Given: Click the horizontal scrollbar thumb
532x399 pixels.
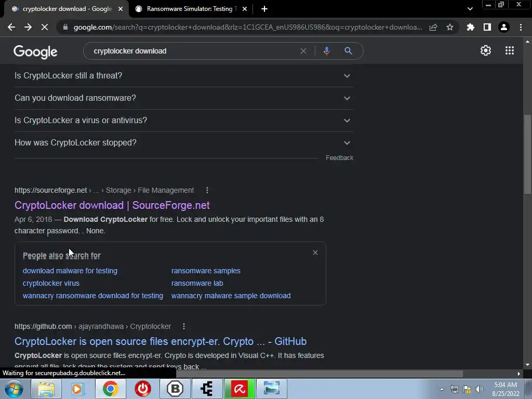Looking at the screenshot, I should (x=320, y=374).
